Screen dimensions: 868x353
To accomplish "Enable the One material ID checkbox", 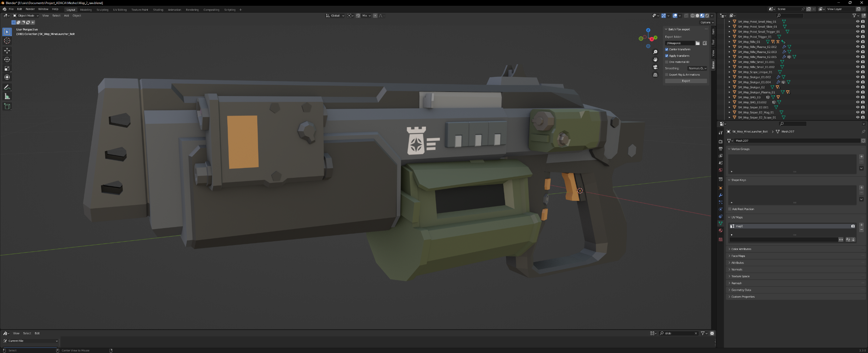I will click(667, 62).
